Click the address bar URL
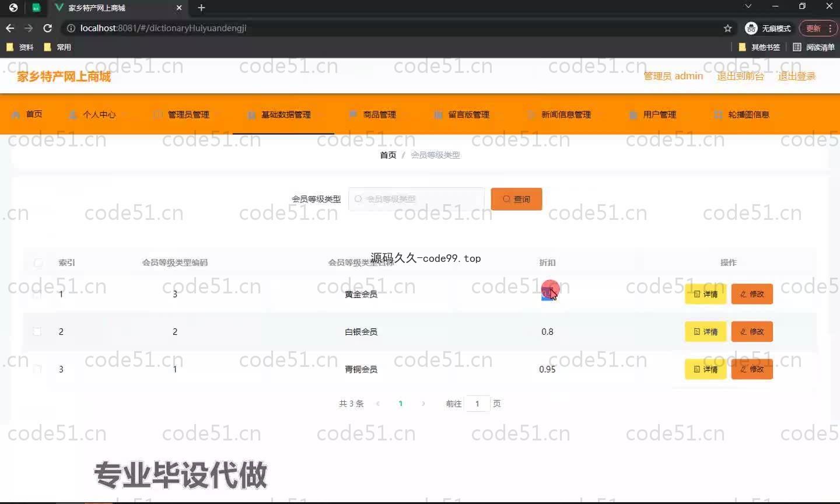The image size is (840, 504). coord(163,28)
